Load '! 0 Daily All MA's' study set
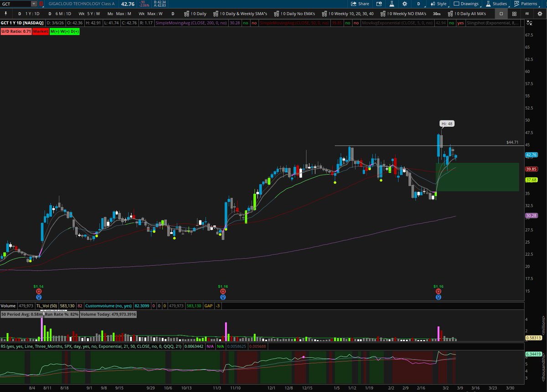Screen dimensions: 547x392 pos(467,14)
